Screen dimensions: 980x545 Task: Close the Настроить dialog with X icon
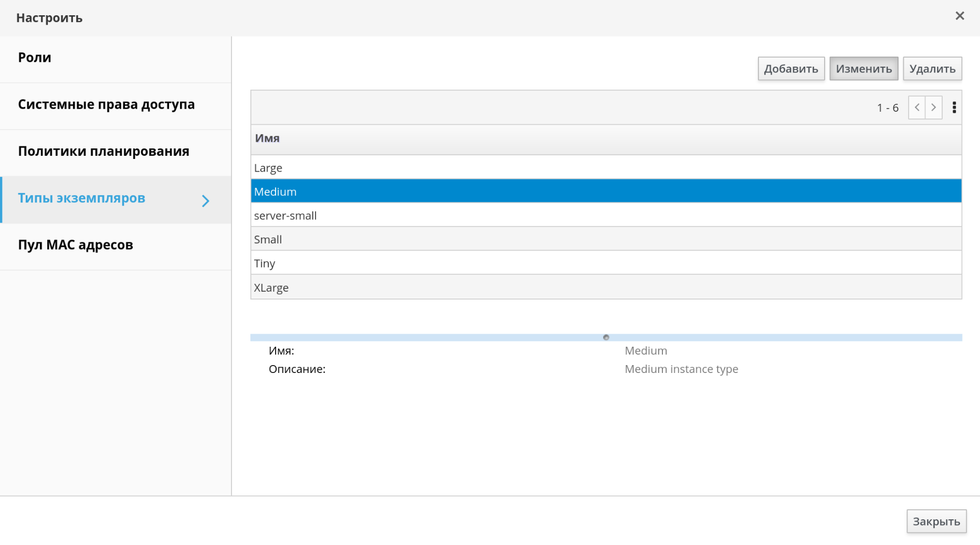coord(960,16)
